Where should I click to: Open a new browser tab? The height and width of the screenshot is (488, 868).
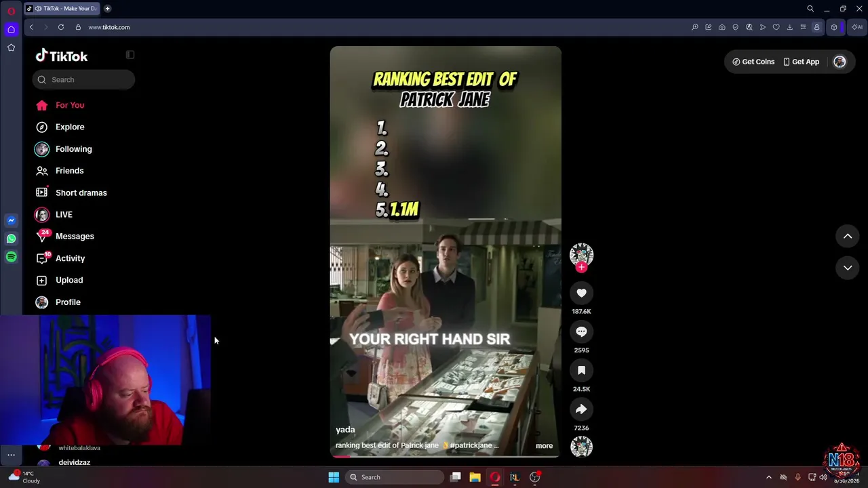point(108,9)
